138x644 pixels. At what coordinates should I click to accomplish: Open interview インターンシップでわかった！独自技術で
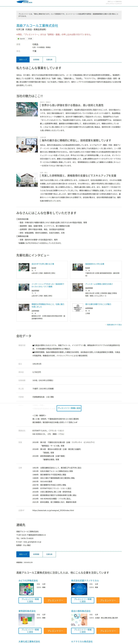point(48,285)
